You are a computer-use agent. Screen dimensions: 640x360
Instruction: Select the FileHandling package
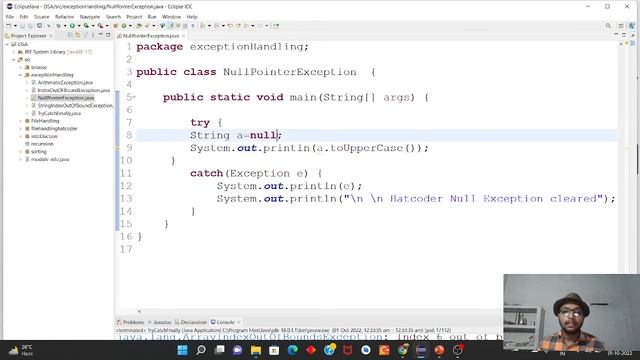(42, 121)
